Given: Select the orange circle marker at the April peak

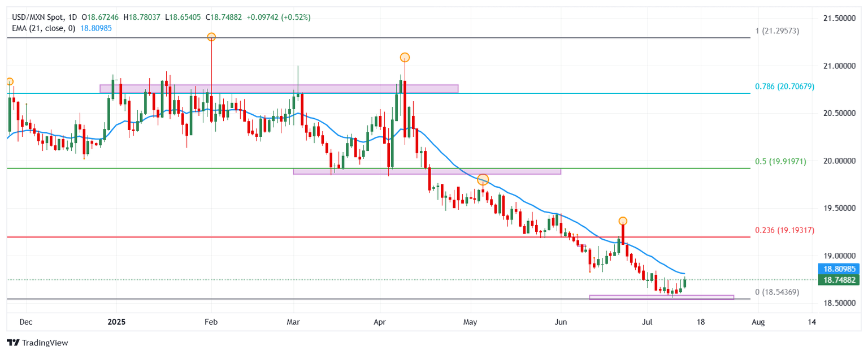Looking at the screenshot, I should pos(405,57).
